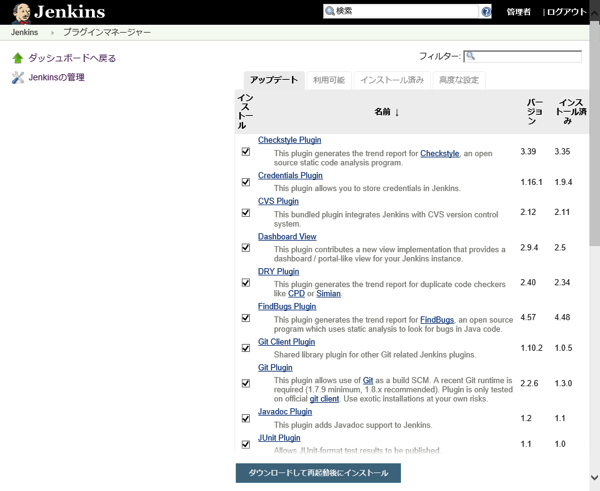Toggle the FindBugs Plugin checkbox
This screenshot has width=600, height=491.
click(246, 318)
